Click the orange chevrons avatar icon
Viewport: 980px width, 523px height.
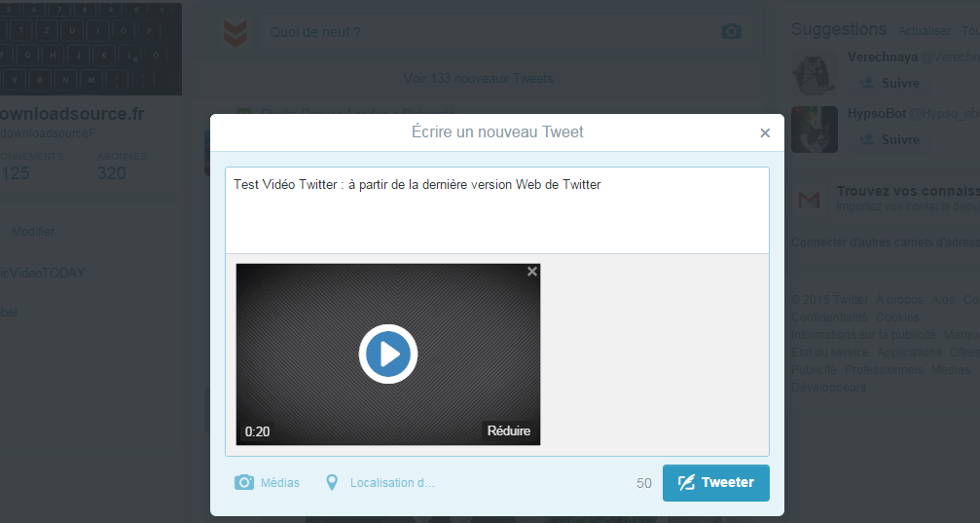[x=235, y=32]
